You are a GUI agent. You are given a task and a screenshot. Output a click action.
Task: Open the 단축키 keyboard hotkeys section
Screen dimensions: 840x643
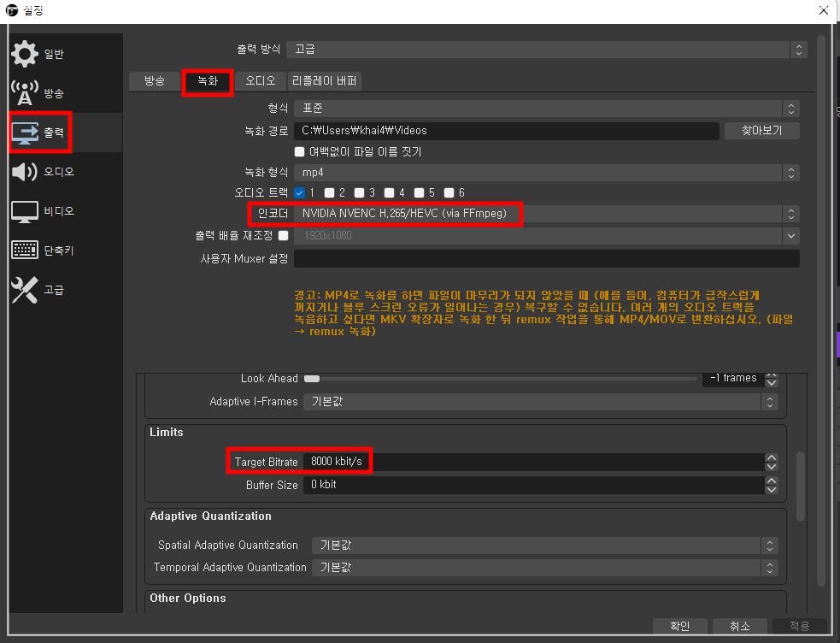coord(25,250)
